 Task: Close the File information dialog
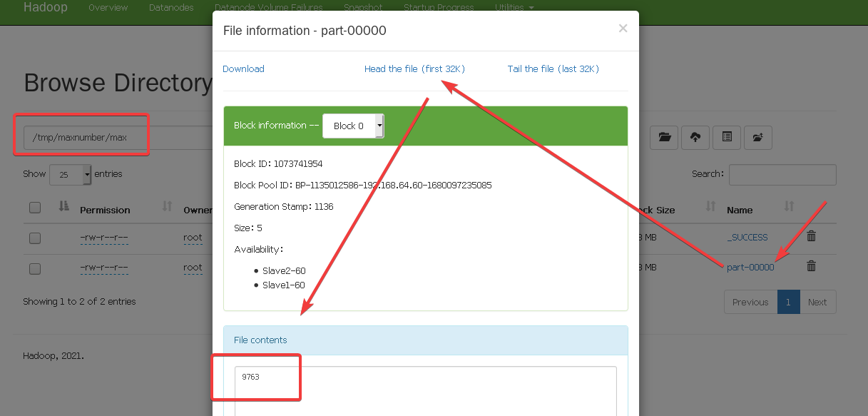pos(623,29)
